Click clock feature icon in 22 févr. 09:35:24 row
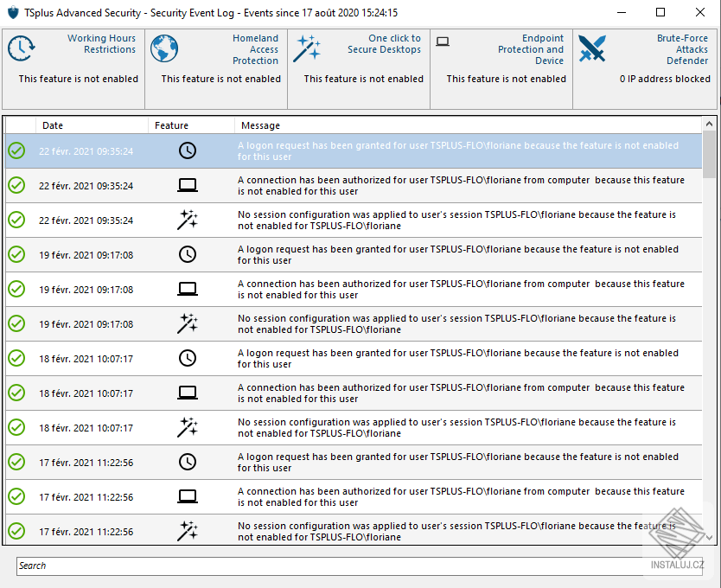The height and width of the screenshot is (588, 721). pos(188,150)
